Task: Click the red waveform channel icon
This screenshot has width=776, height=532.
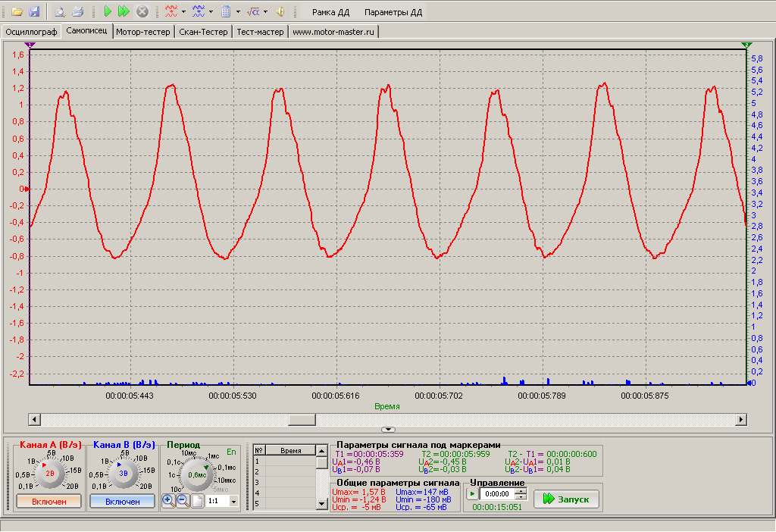Action: point(171,11)
